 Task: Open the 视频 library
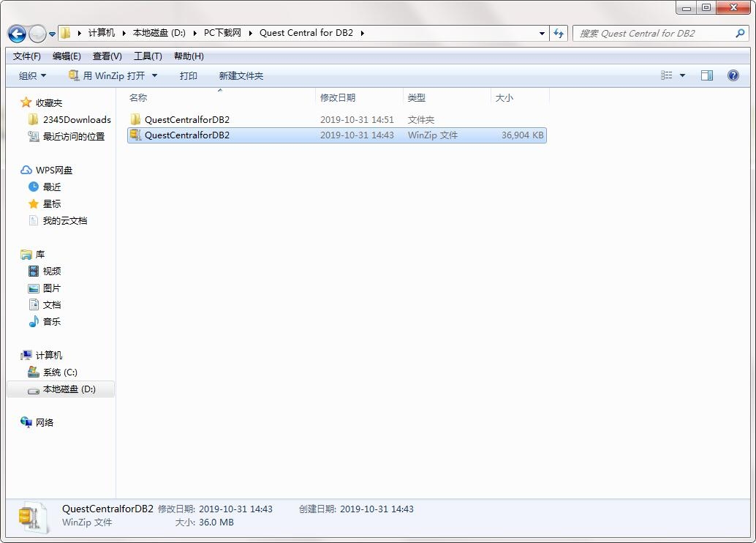click(x=45, y=271)
